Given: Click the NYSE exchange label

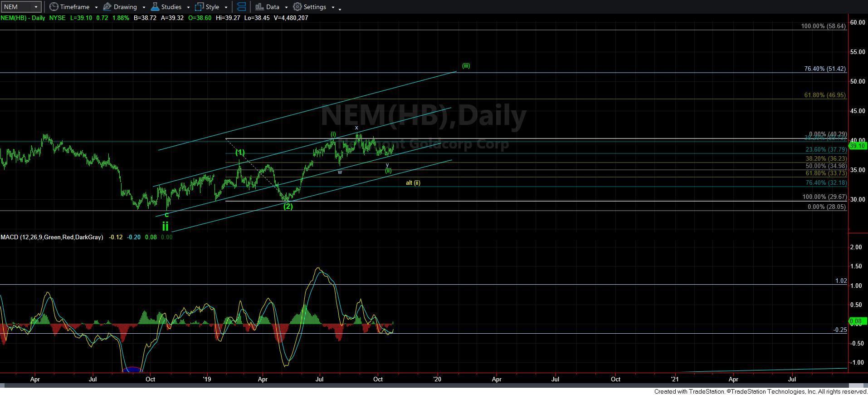Looking at the screenshot, I should click(x=57, y=18).
